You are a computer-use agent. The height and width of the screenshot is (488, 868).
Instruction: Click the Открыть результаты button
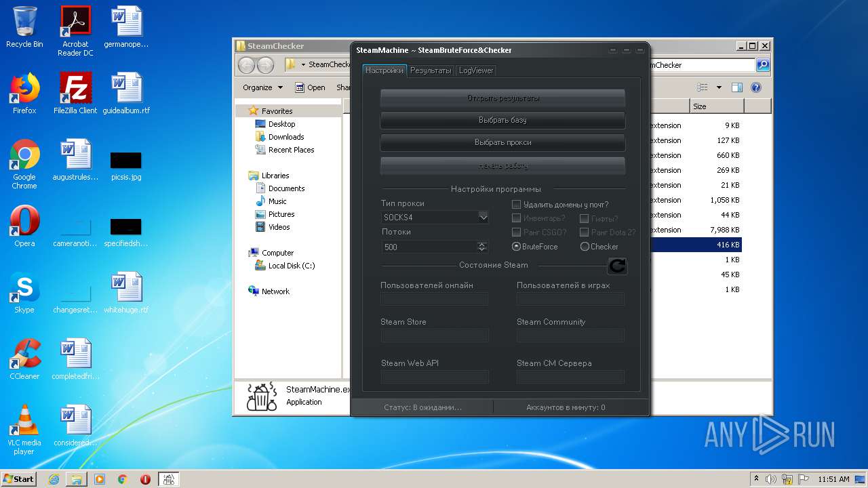point(502,98)
